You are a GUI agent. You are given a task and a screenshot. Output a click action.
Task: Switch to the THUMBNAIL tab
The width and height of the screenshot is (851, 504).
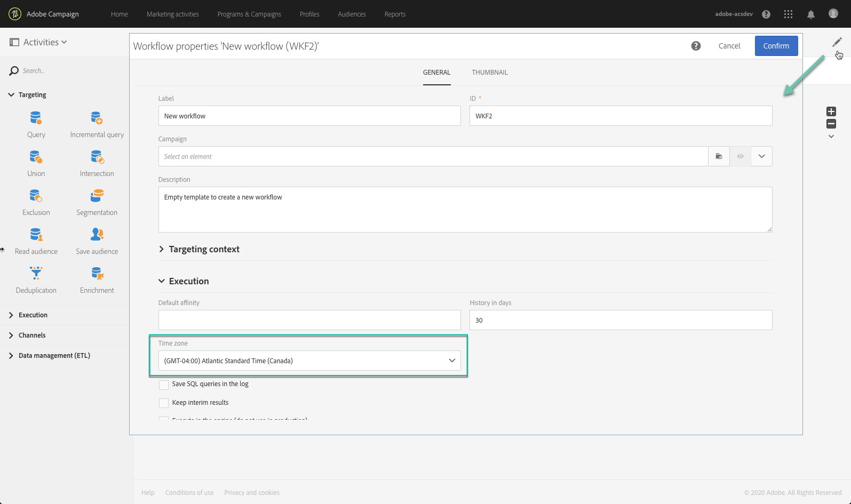[x=489, y=73]
